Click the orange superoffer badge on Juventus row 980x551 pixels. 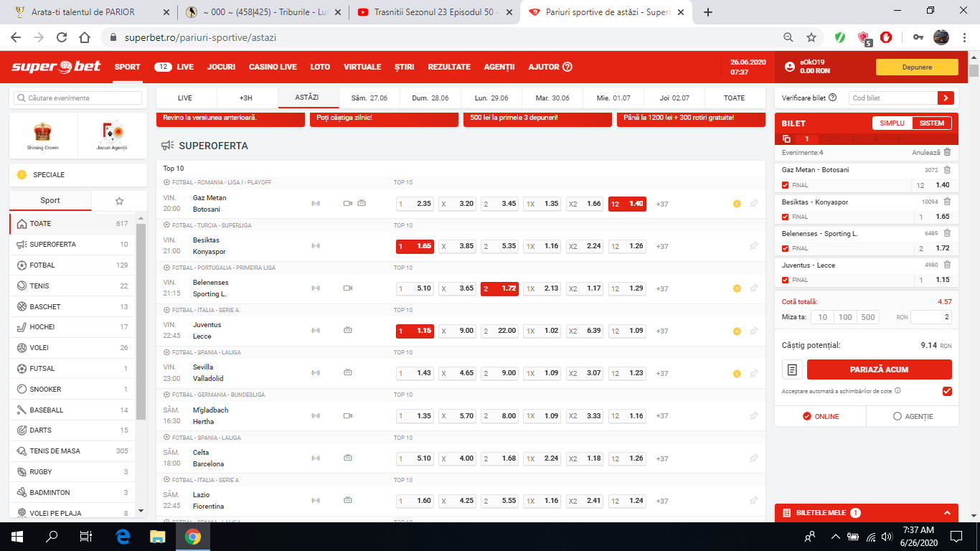pyautogui.click(x=737, y=331)
